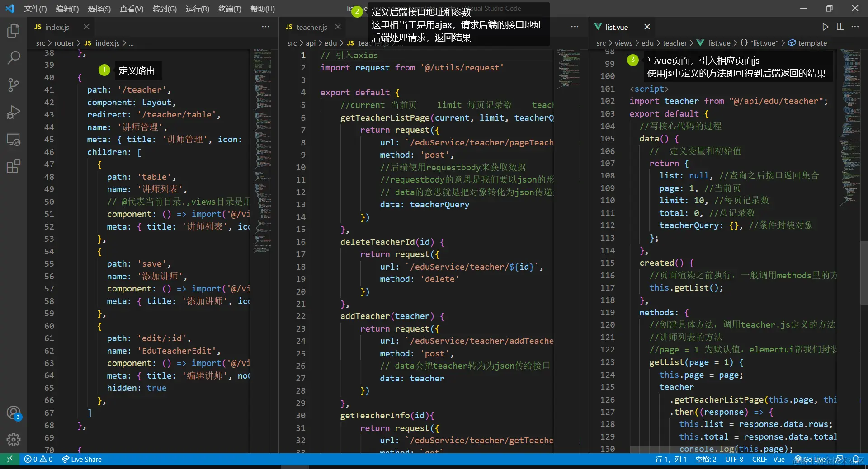Expand the list.vue file breadcrumb
This screenshot has width=868, height=469.
714,43
